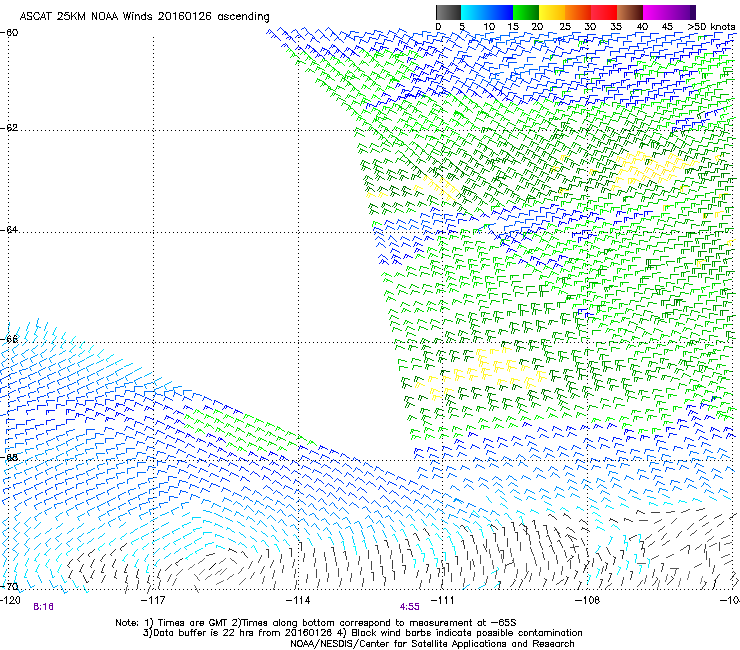The height and width of the screenshot is (650, 740).
Task: Click the -60 latitude axis label
Action: (x=9, y=33)
